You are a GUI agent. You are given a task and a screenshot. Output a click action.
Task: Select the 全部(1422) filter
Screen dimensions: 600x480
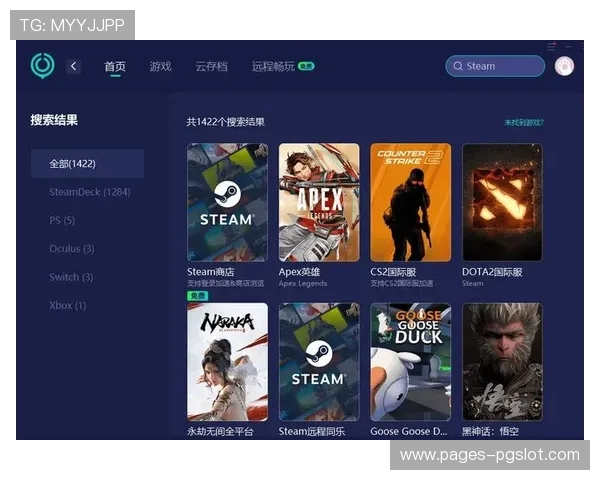[x=88, y=164]
